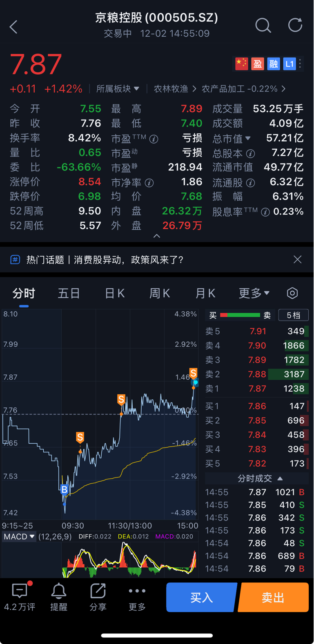Expand the 所属板块 sector dropdown

(x=118, y=89)
